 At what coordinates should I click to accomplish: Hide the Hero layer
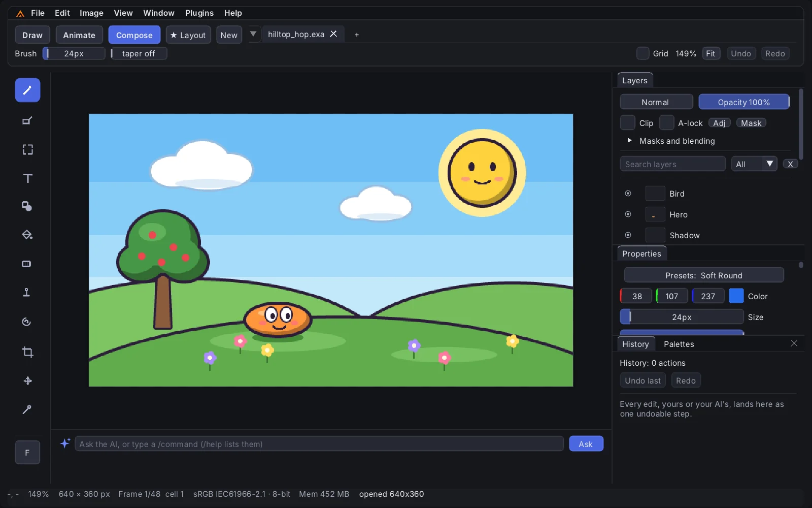(x=628, y=214)
